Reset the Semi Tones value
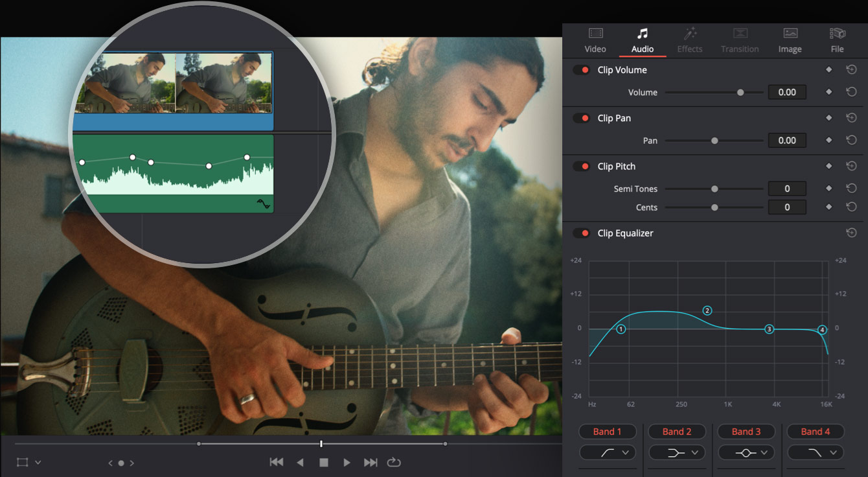 click(851, 189)
